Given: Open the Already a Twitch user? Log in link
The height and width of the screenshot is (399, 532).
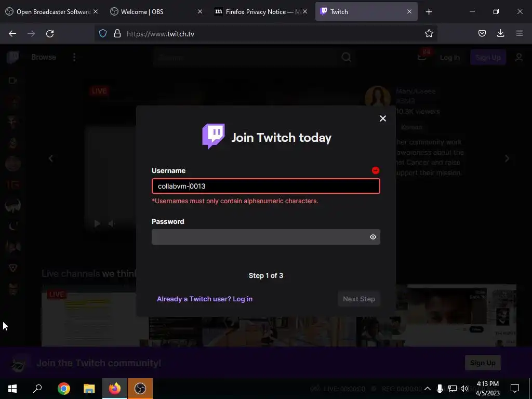Looking at the screenshot, I should click(205, 299).
